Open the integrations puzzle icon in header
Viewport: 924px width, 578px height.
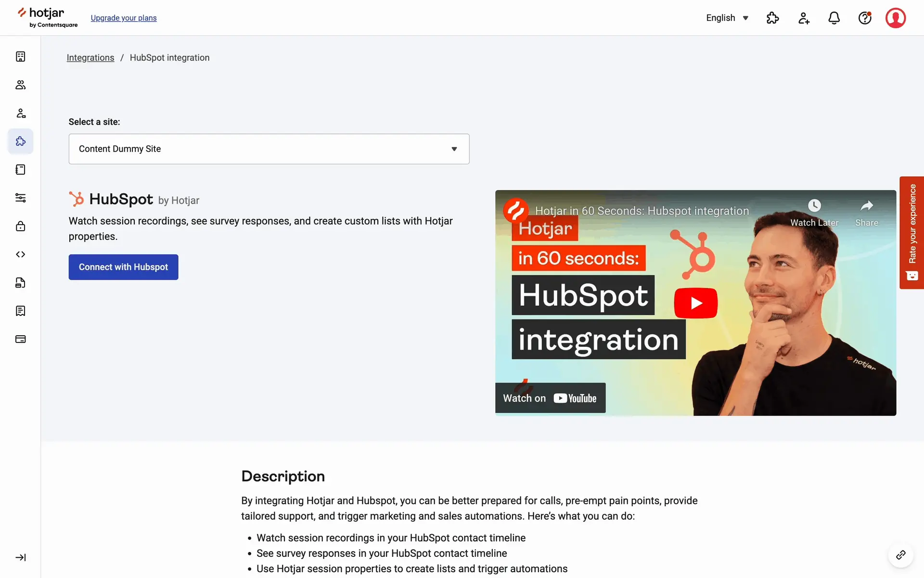point(772,18)
